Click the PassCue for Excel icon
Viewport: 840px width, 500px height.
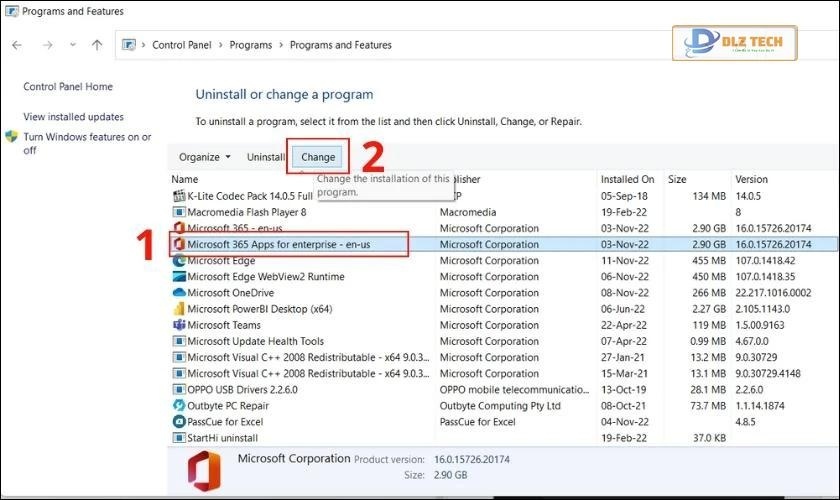click(x=180, y=422)
